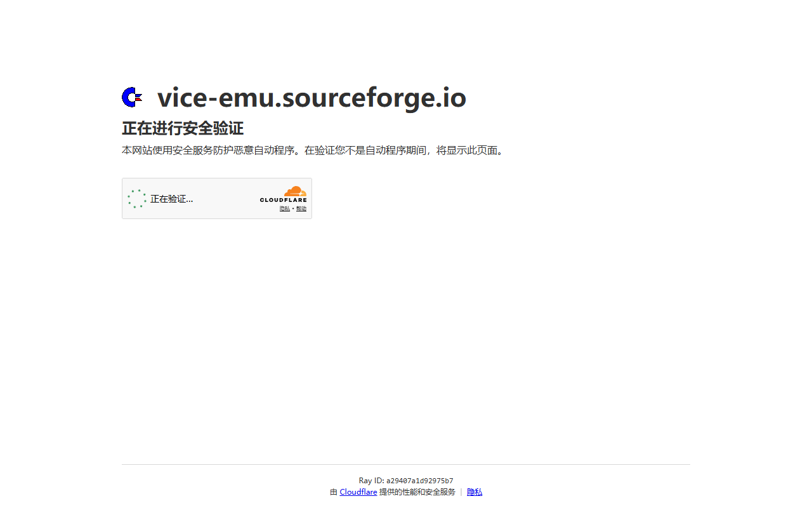Click the 正在进行安全验证 heading
This screenshot has width=812, height=508.
click(x=183, y=128)
